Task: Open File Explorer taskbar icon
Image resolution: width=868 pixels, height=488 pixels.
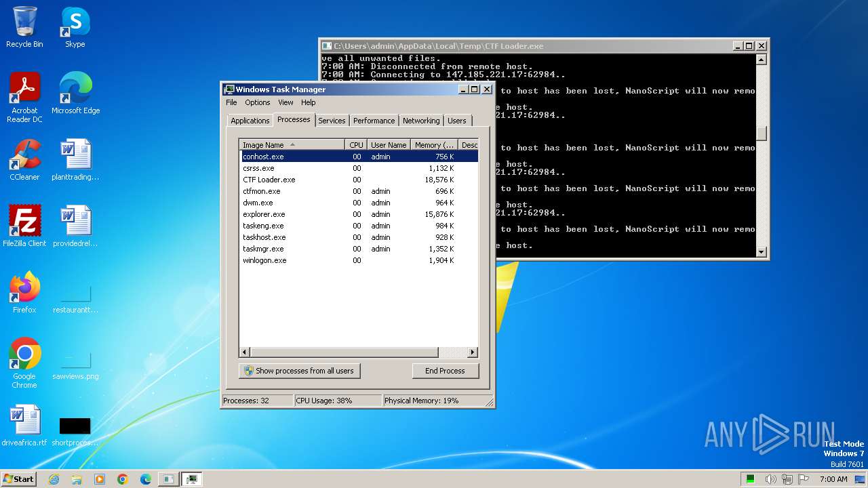Action: 77,479
